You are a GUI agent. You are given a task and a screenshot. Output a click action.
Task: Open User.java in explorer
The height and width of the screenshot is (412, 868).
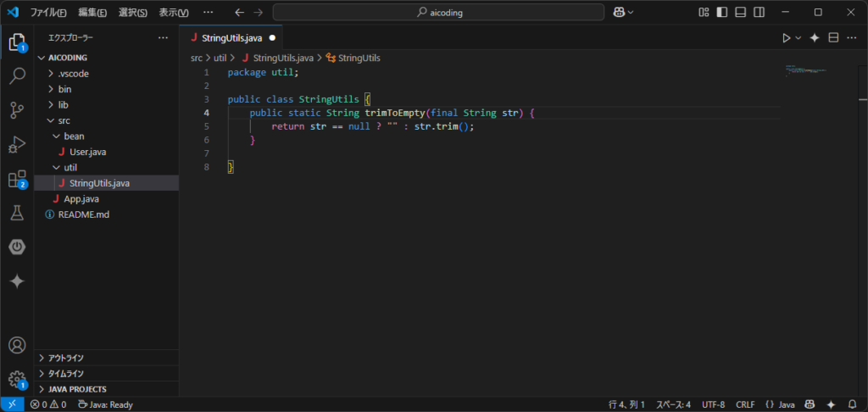tap(106, 152)
